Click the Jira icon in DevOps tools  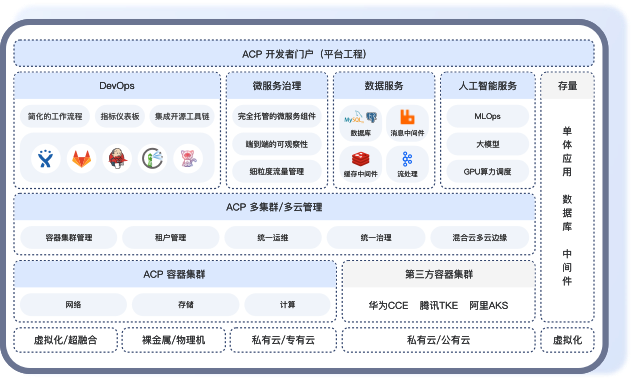pyautogui.click(x=46, y=158)
